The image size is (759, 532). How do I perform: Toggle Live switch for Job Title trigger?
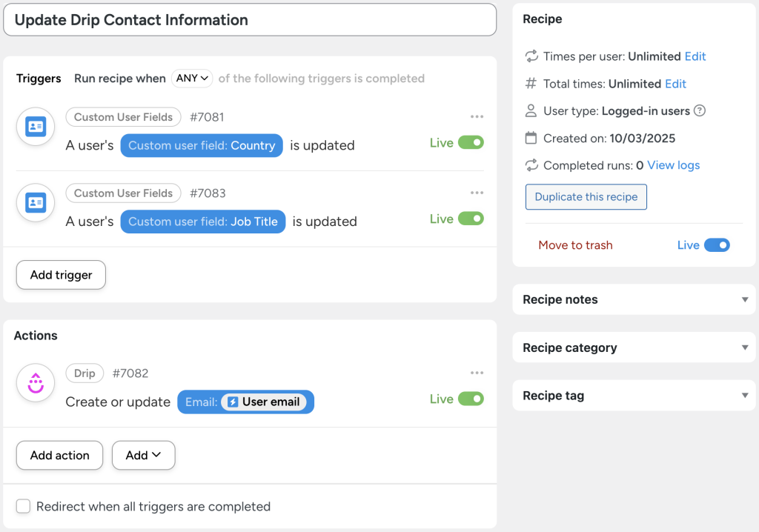click(471, 219)
